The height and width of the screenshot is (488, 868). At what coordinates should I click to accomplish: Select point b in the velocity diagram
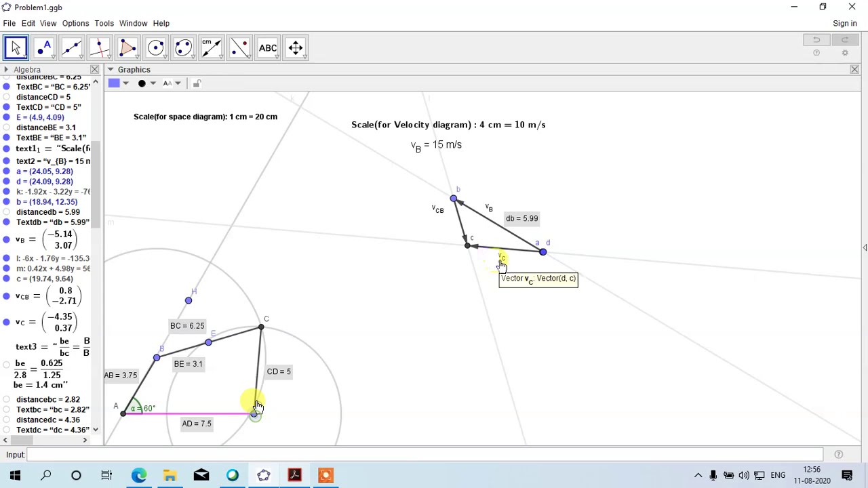coord(454,199)
